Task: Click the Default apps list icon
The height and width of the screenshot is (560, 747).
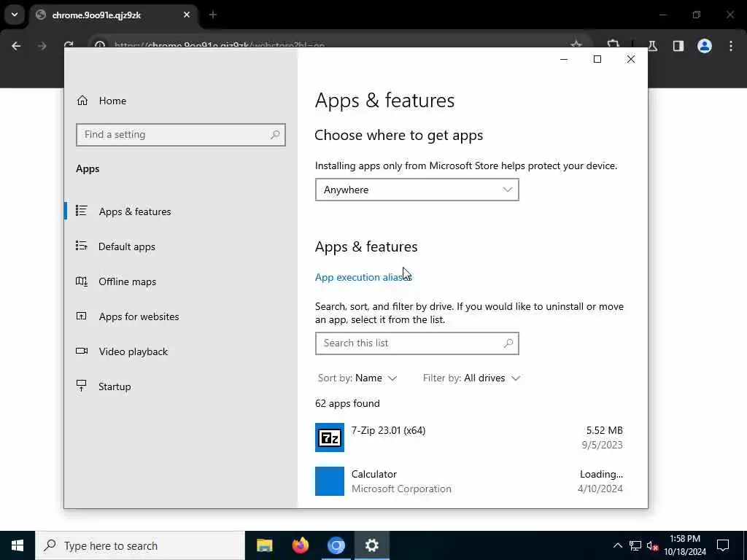Action: point(82,246)
